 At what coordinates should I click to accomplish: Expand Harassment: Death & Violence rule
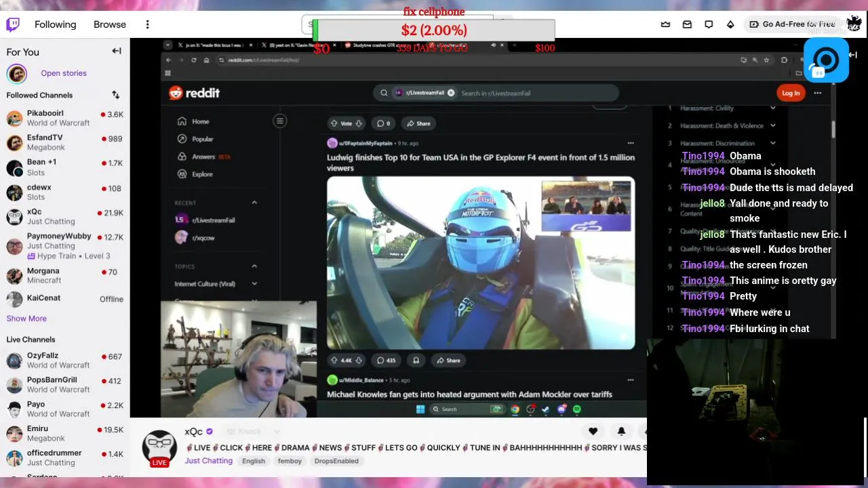(772, 125)
